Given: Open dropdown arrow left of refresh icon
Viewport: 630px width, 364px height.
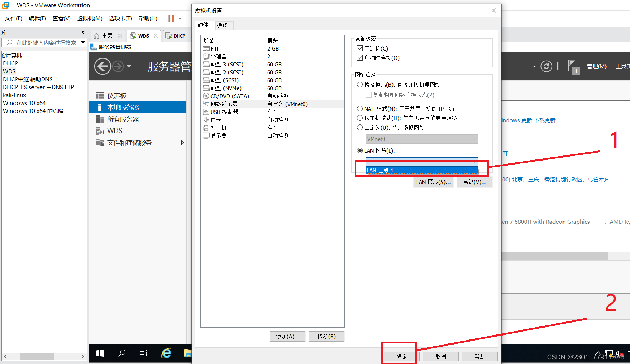Looking at the screenshot, I should tap(534, 66).
